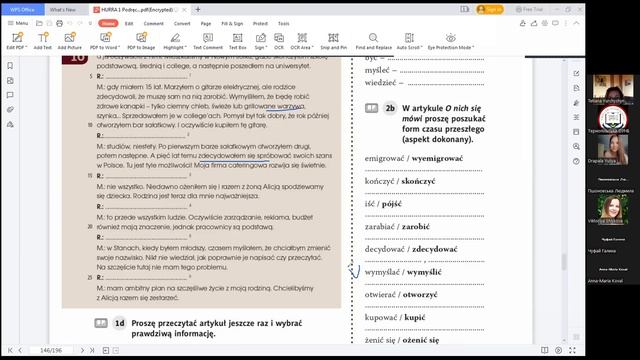Open the PDF to Word converter

tap(105, 41)
